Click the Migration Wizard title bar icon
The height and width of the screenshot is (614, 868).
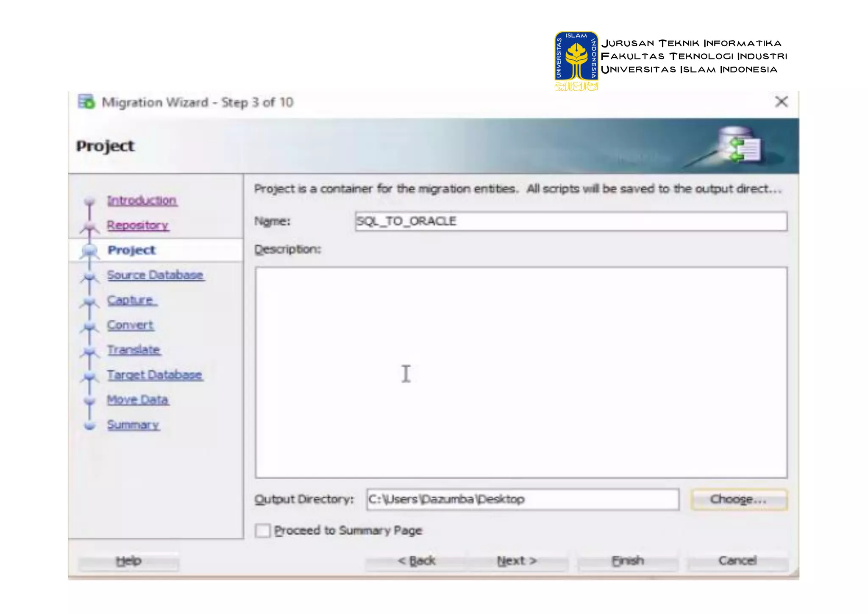point(86,102)
